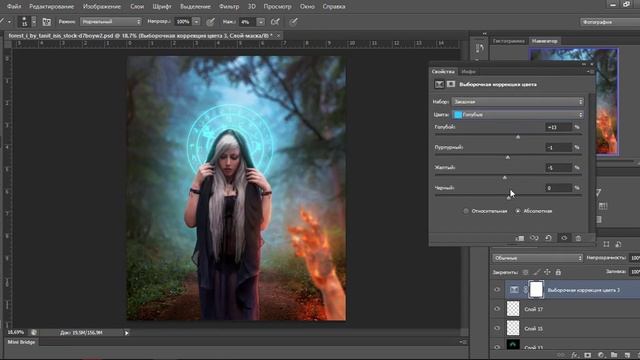Delete adjustment layer trash icon in Properties

point(578,238)
